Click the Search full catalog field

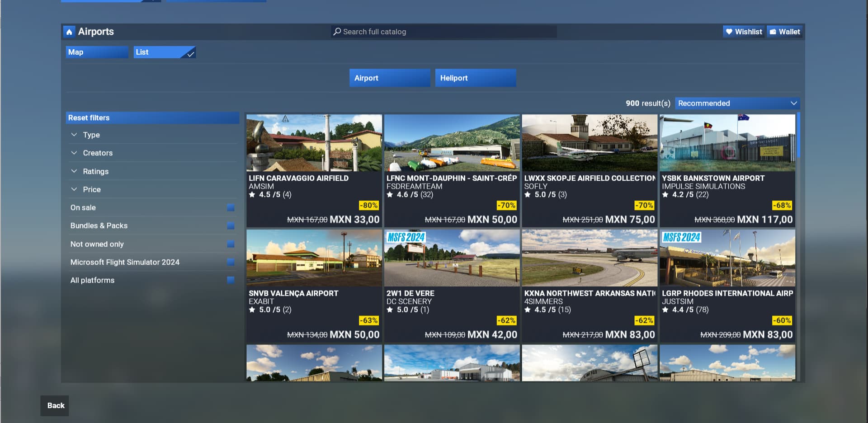[444, 32]
